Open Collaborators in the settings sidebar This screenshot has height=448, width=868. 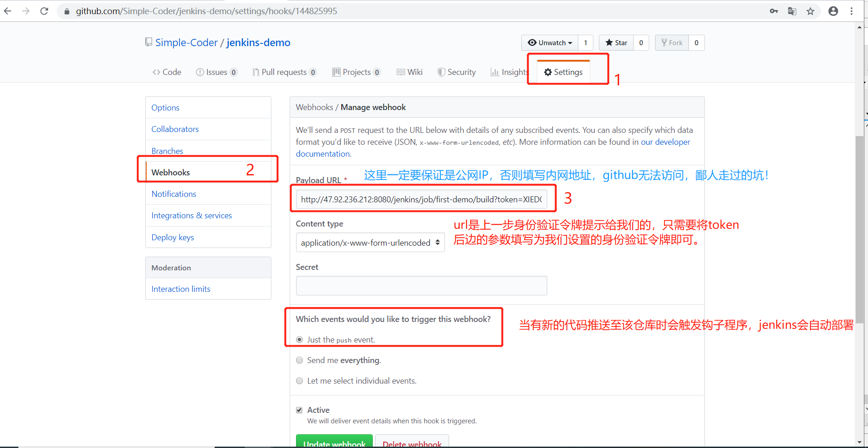[208, 129]
